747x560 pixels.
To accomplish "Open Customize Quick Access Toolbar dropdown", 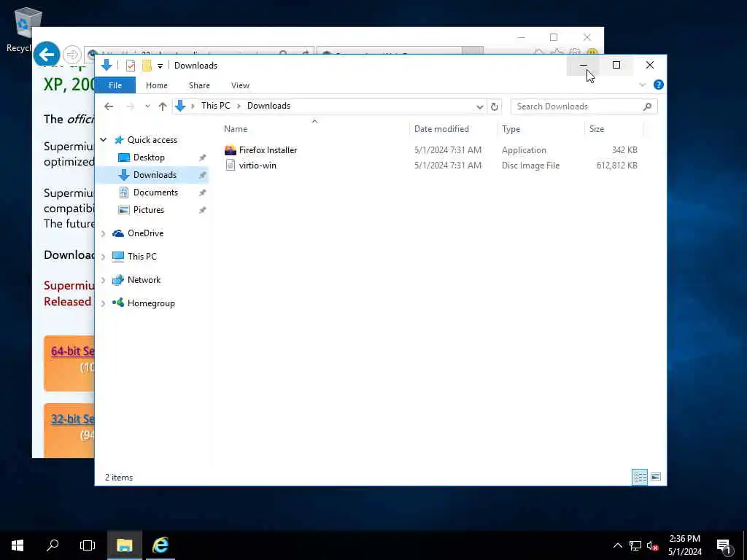I will pos(160,66).
